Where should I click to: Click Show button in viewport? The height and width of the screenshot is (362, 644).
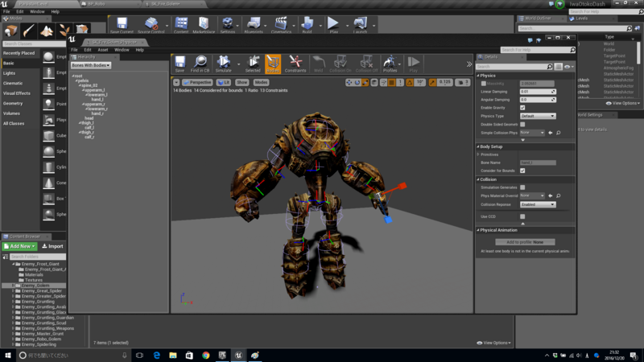[x=242, y=83]
